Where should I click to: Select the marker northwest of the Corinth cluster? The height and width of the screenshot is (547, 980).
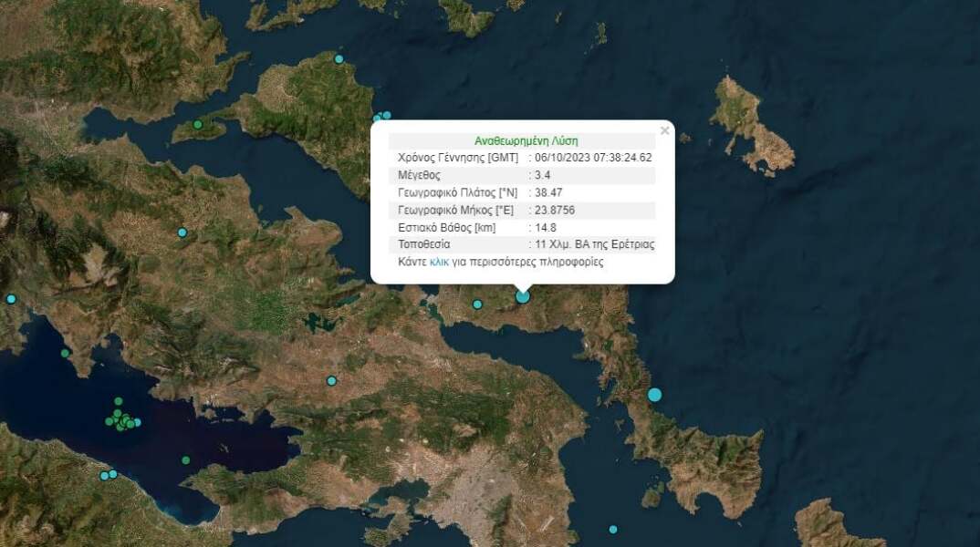tap(64, 355)
